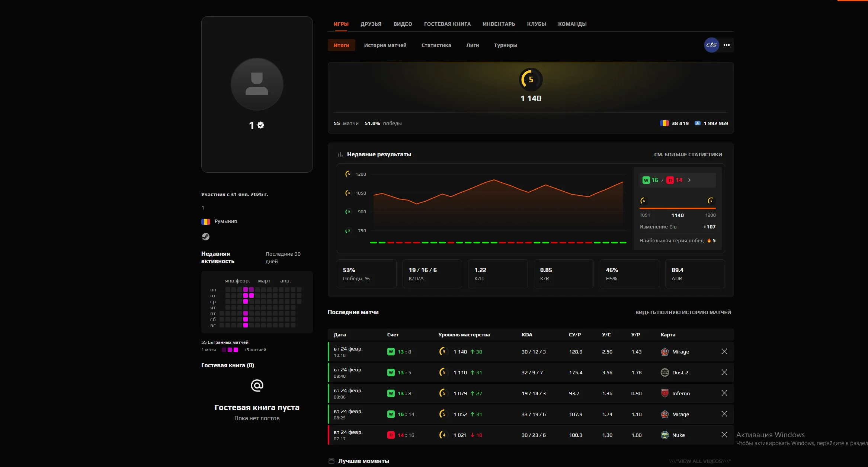
Task: Click the Elo progress bar 1140
Action: pos(677,208)
